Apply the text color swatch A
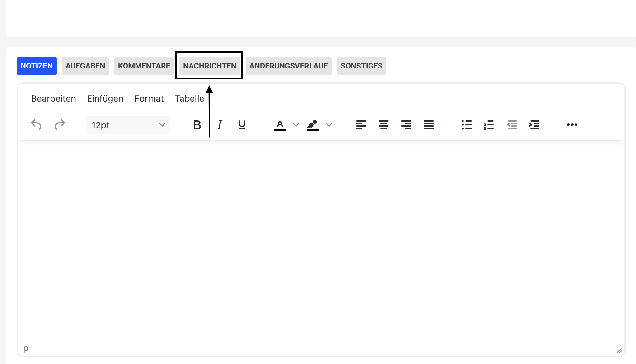The width and height of the screenshot is (636, 364). pyautogui.click(x=280, y=125)
